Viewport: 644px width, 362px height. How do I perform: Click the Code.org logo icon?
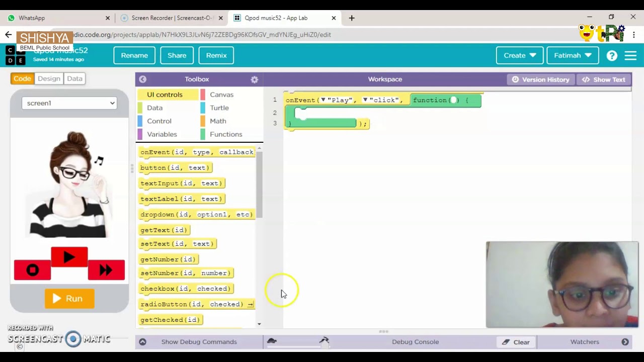tap(15, 55)
